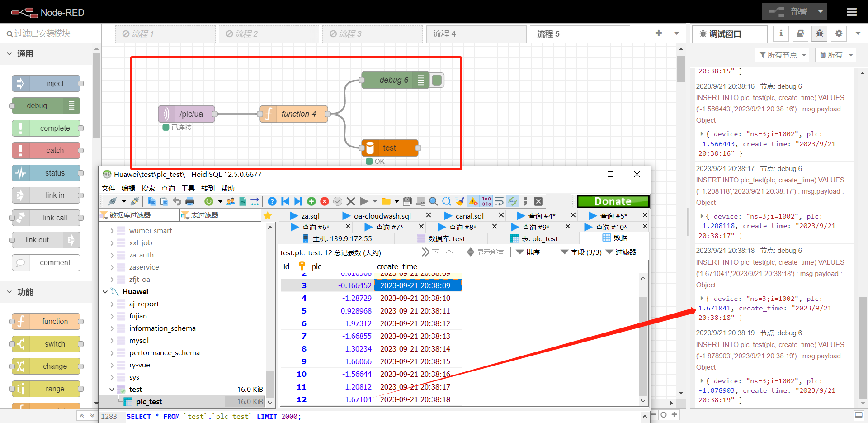Click the HeidiSQL paste clipboard icon

pyautogui.click(x=164, y=201)
